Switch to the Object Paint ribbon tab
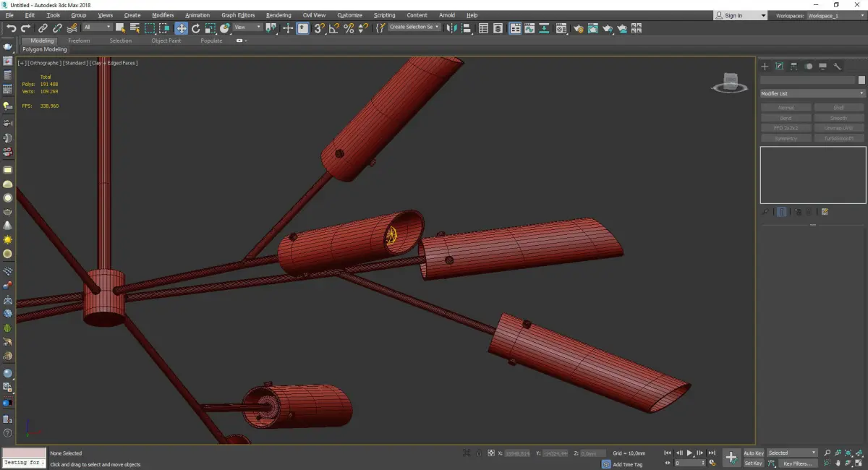868x470 pixels. click(166, 40)
